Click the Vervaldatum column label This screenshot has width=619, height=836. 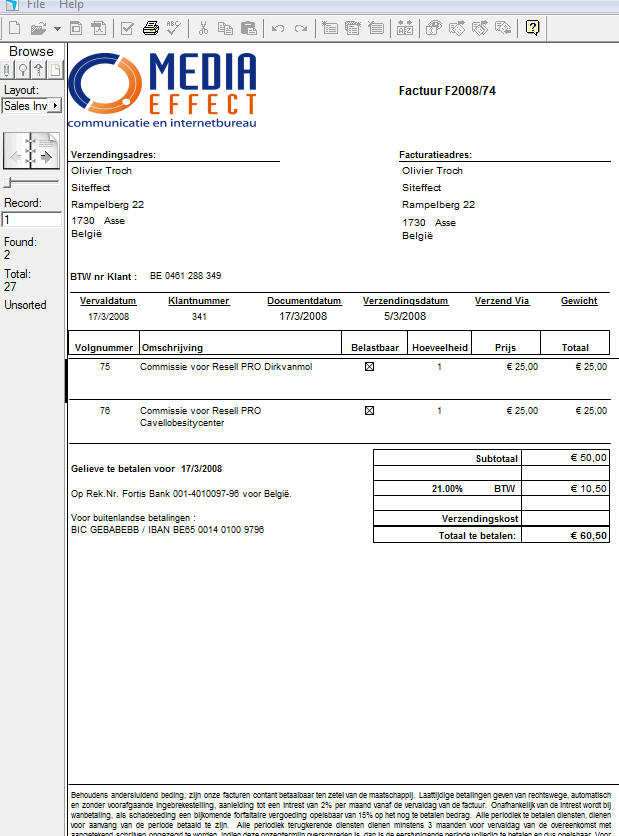(x=108, y=301)
